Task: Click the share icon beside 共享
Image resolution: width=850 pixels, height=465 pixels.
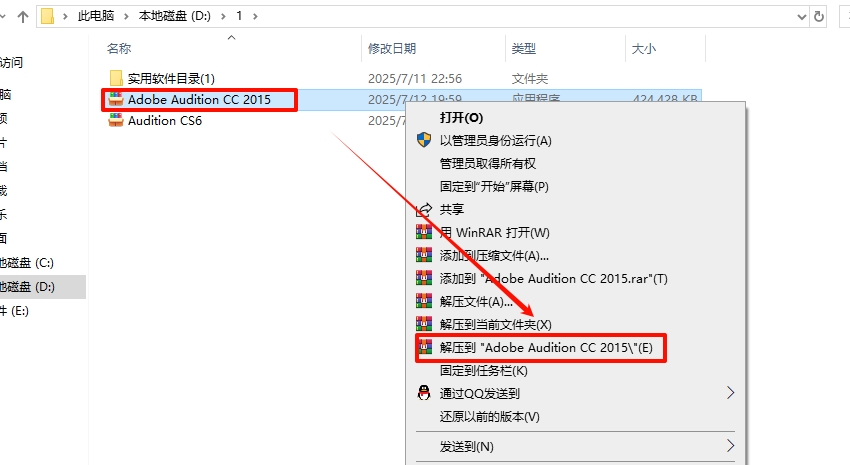Action: pos(424,209)
